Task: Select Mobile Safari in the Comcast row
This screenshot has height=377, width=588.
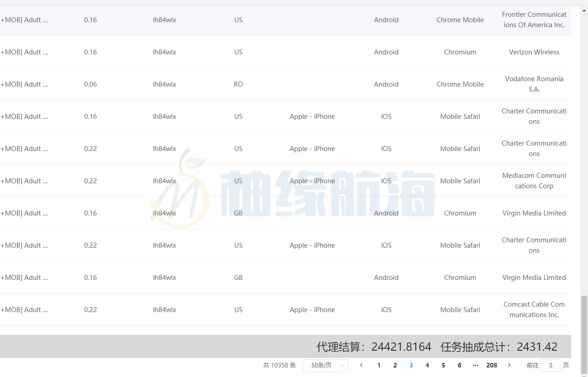Action: (x=460, y=310)
